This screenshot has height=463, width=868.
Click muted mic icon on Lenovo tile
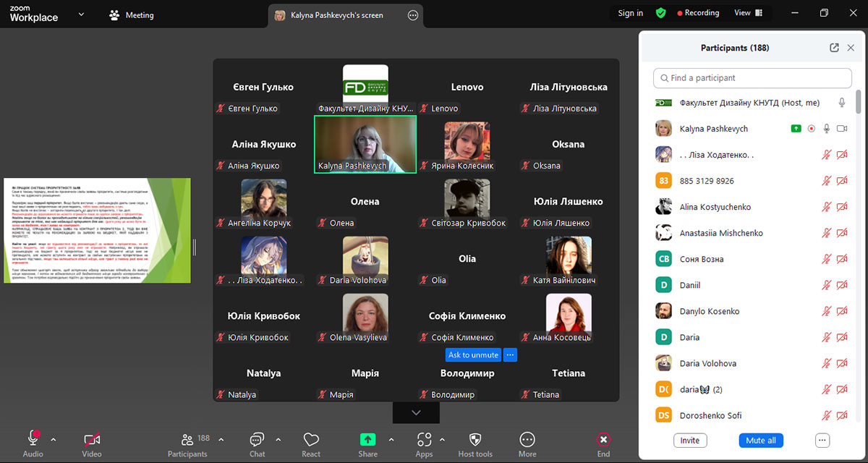point(425,109)
